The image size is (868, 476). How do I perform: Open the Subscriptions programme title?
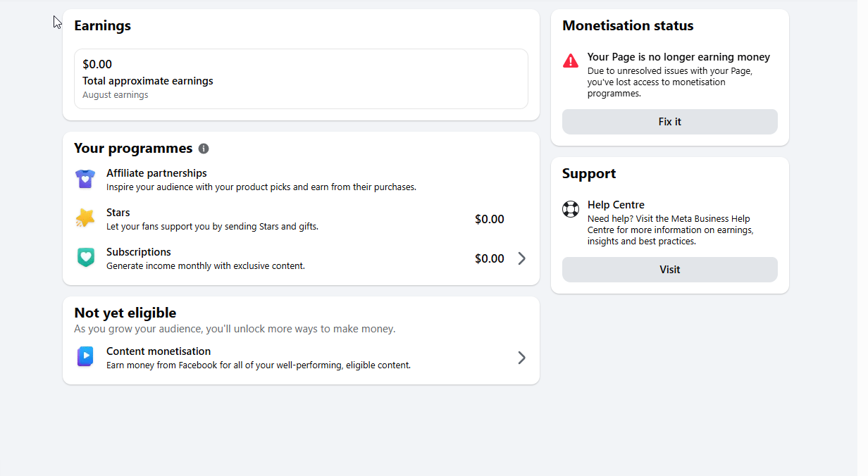pos(139,252)
